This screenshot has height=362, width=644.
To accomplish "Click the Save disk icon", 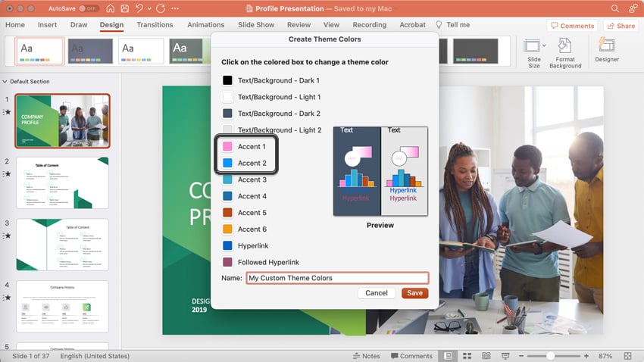I will coord(126,8).
